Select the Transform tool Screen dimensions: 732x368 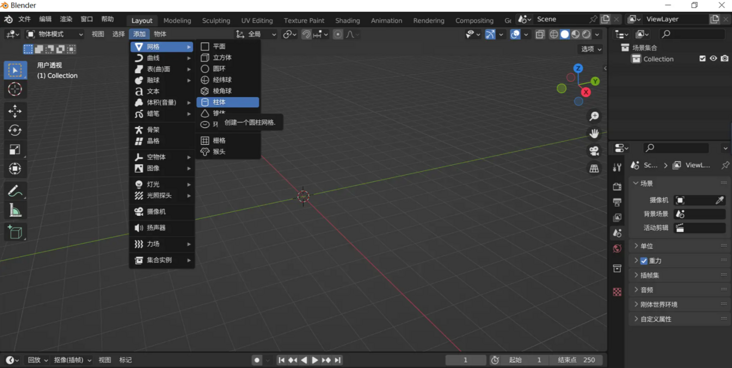tap(15, 169)
